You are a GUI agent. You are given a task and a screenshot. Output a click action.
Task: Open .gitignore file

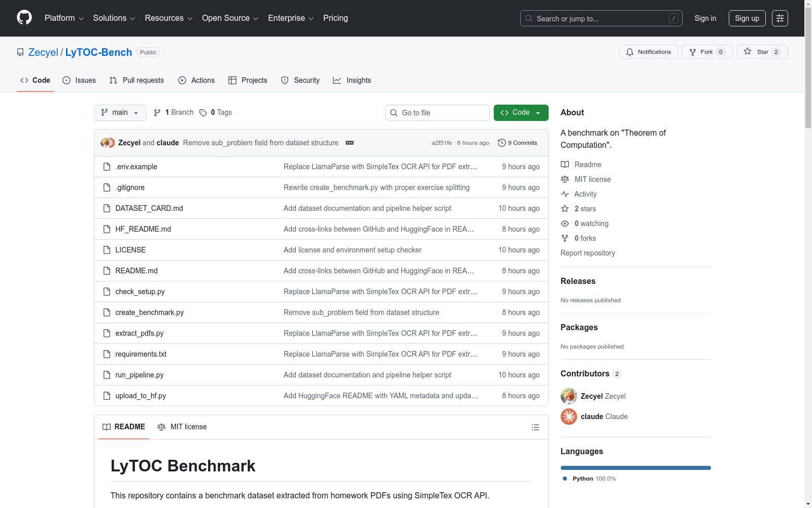pyautogui.click(x=130, y=187)
